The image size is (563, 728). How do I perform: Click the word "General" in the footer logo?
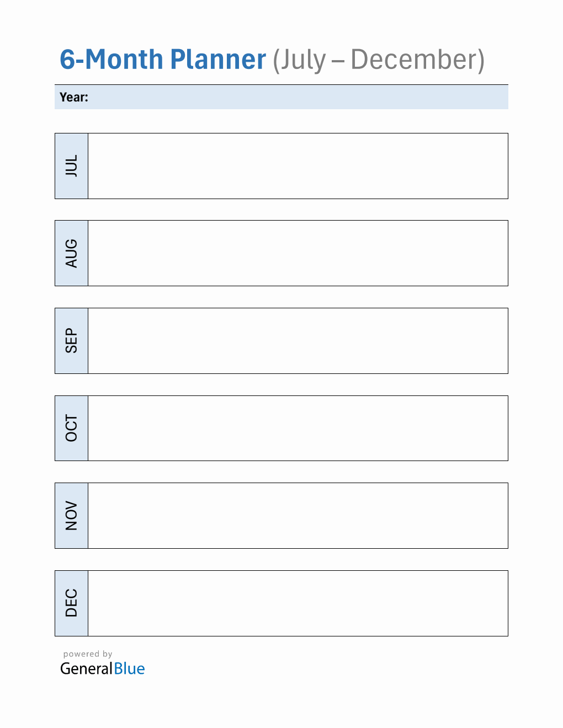coord(86,669)
